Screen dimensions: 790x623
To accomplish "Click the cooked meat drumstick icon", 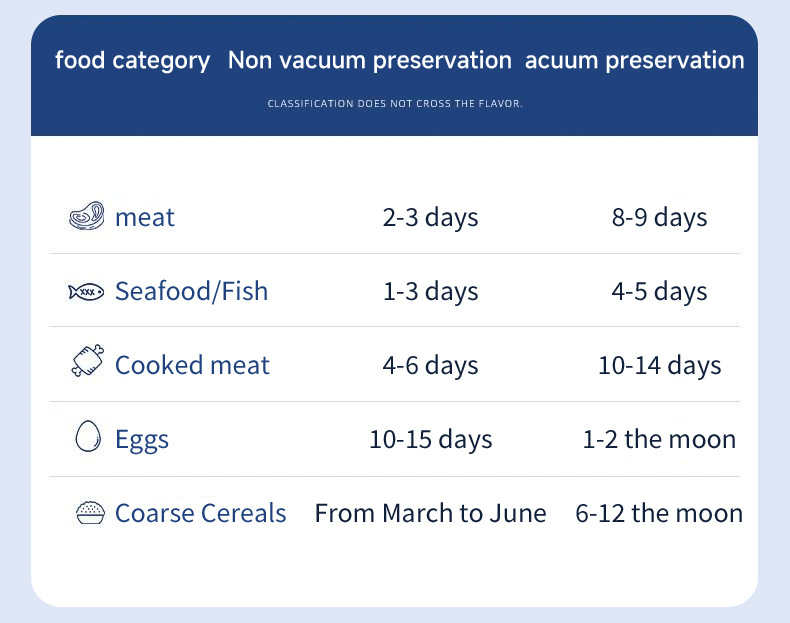I will [87, 362].
